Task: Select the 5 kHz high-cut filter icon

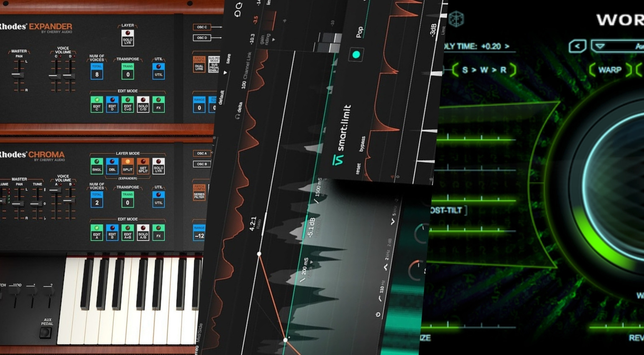Action: point(392,222)
